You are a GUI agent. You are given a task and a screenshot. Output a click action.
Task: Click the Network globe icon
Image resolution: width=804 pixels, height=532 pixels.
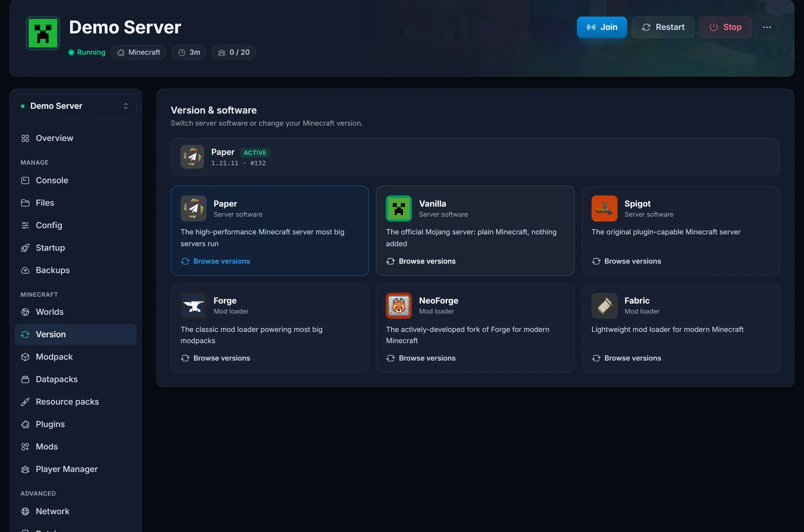pos(25,511)
